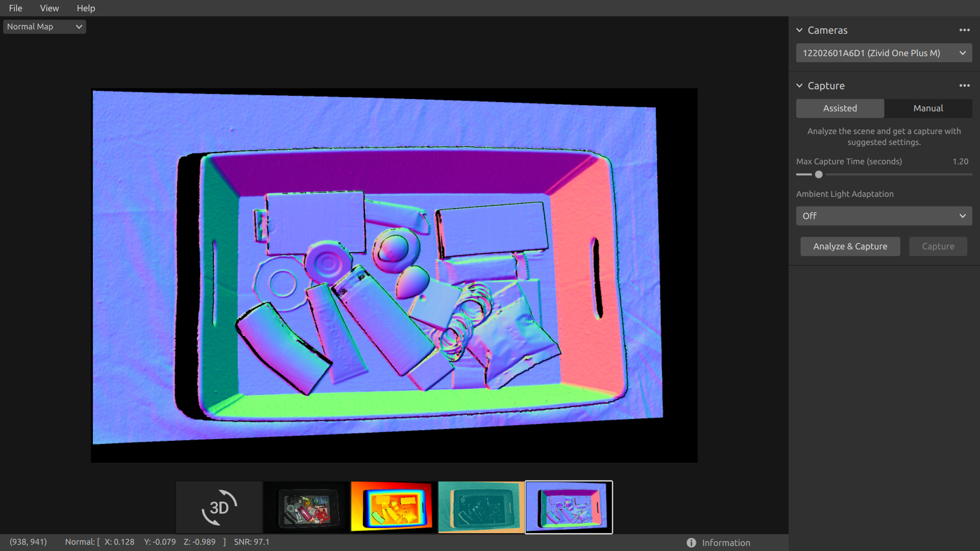980x551 pixels.
Task: Open the Ambient Light Adaptation dropdown
Action: 884,216
